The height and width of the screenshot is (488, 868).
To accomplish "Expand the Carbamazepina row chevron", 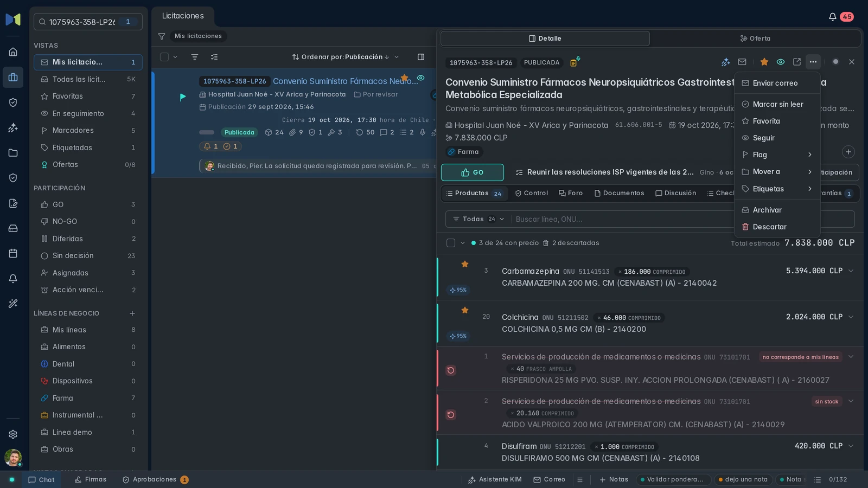I will pos(851,271).
